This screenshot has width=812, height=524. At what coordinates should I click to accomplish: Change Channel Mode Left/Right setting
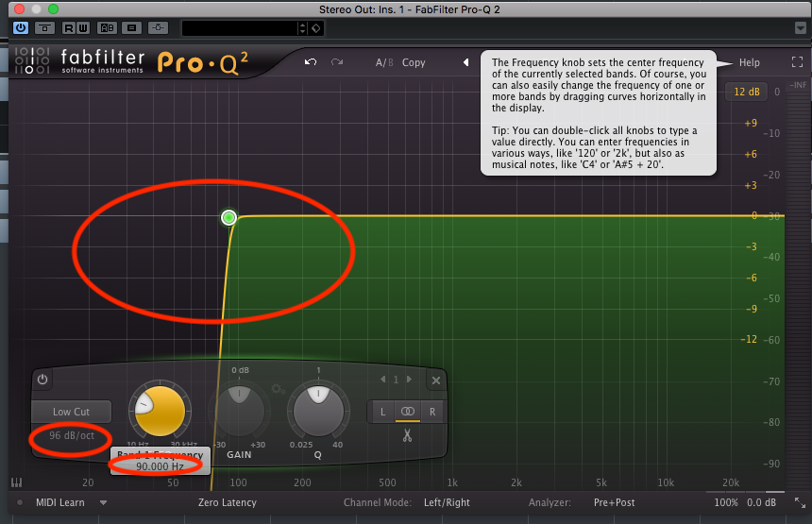click(447, 502)
